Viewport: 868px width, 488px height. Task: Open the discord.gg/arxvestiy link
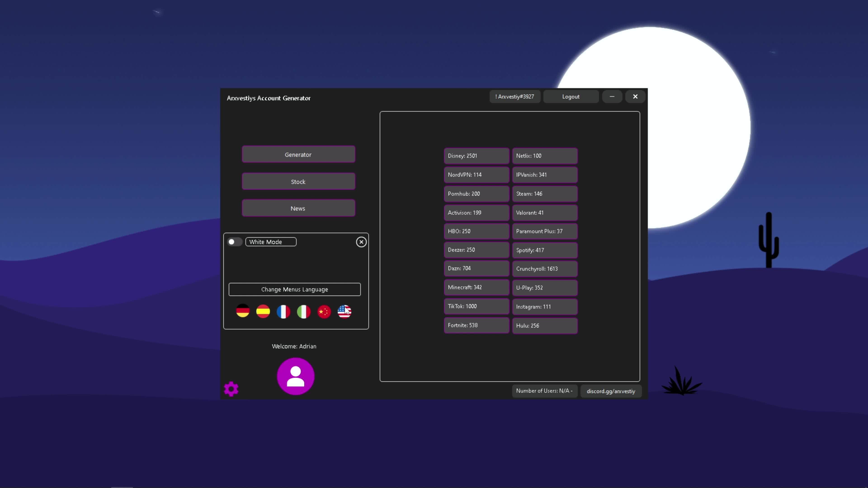pyautogui.click(x=611, y=391)
